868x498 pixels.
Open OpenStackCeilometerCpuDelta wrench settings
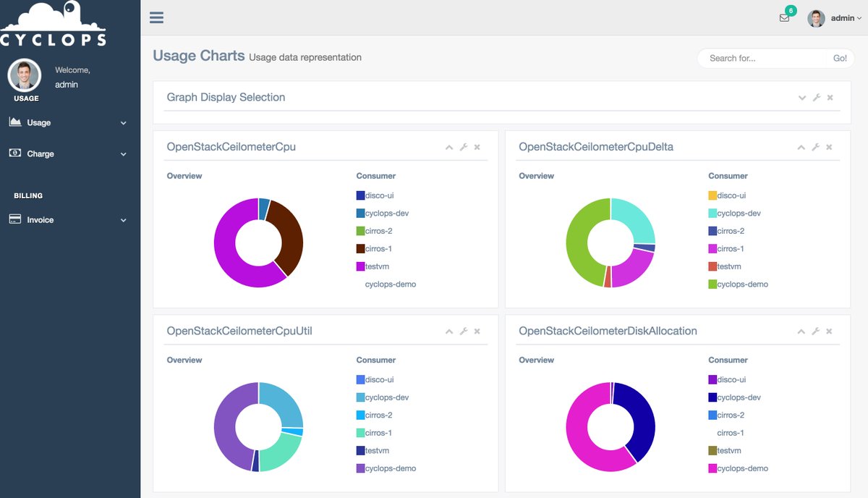[815, 147]
